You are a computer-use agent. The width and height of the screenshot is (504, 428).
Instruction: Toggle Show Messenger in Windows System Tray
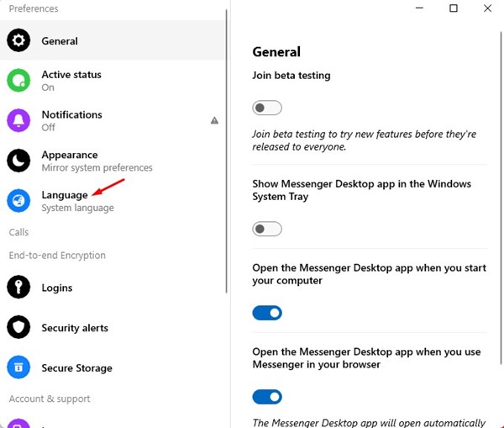click(x=267, y=229)
